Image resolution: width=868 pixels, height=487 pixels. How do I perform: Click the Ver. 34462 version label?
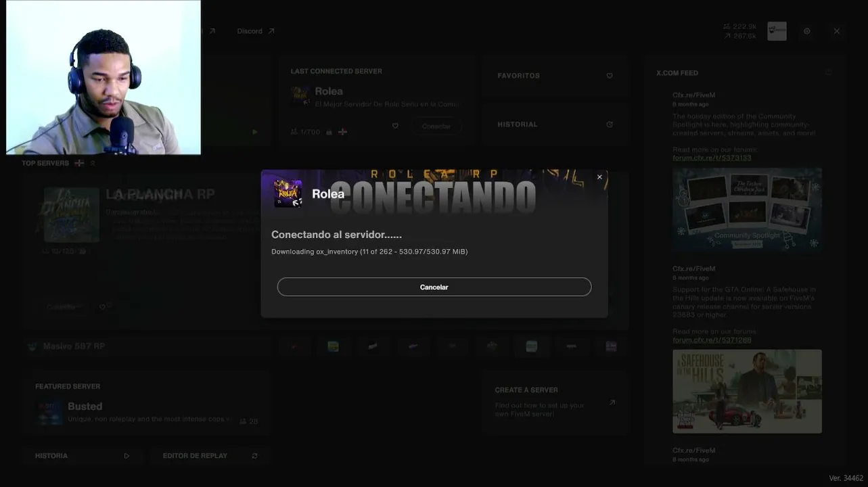(x=846, y=478)
